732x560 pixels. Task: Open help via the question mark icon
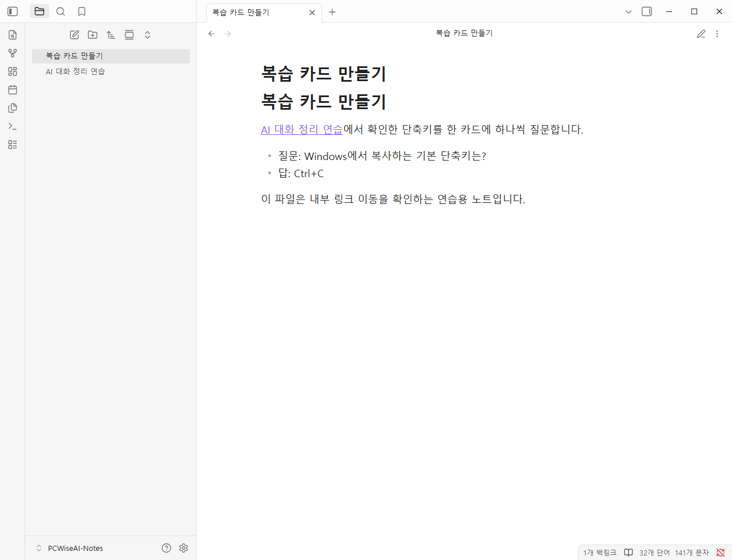pos(166,548)
